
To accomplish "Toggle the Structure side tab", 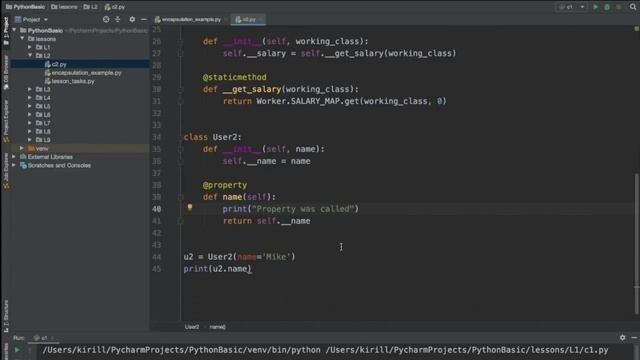I will point(6,315).
